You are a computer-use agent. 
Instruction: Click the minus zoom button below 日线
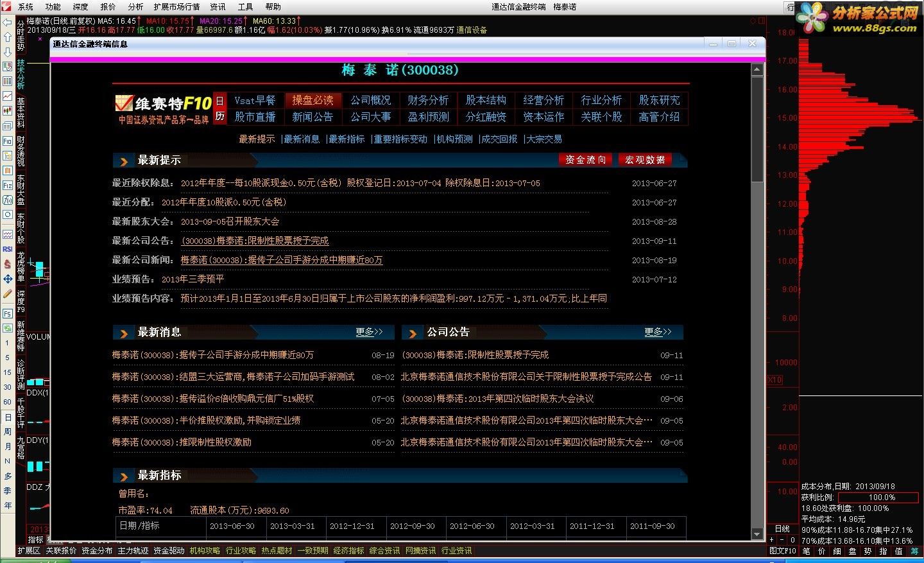(782, 540)
